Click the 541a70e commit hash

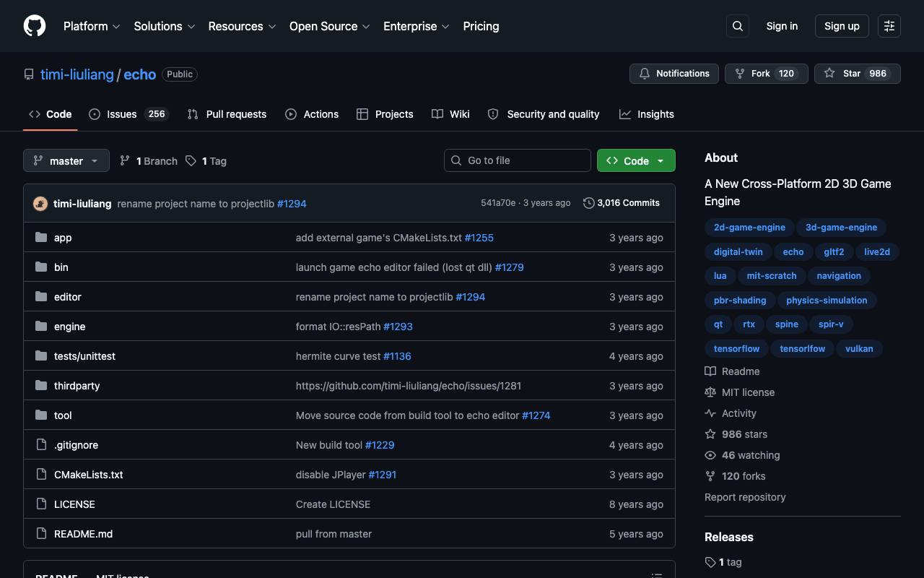point(498,203)
